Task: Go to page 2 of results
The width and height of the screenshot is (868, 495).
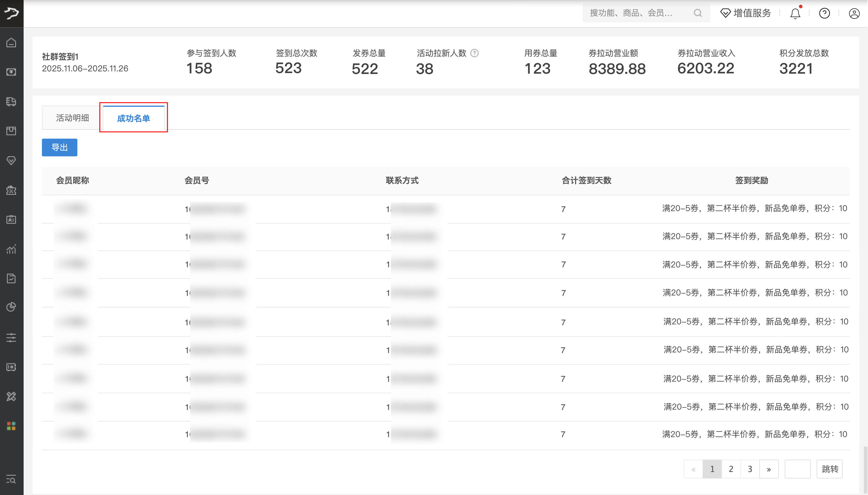Action: tap(731, 469)
